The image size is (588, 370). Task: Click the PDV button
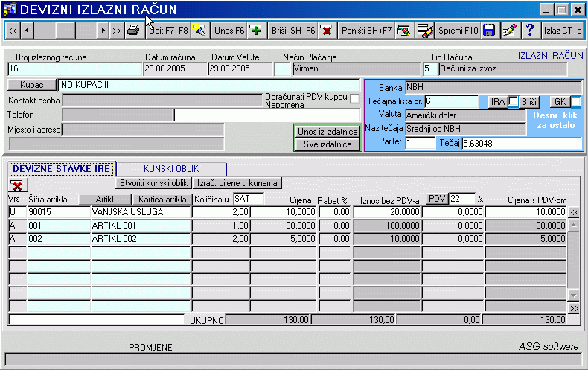(x=437, y=199)
